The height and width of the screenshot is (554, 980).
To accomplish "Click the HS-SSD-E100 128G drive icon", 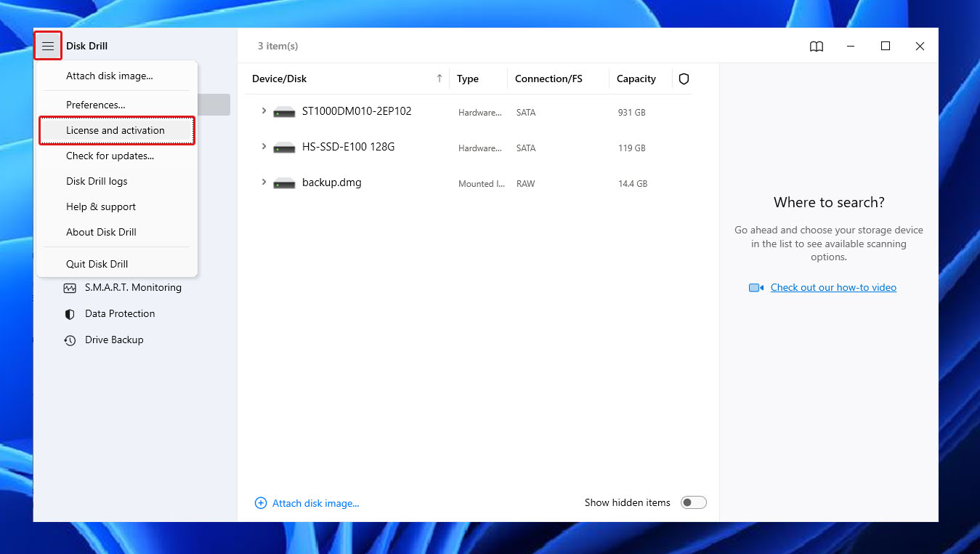I will [284, 148].
